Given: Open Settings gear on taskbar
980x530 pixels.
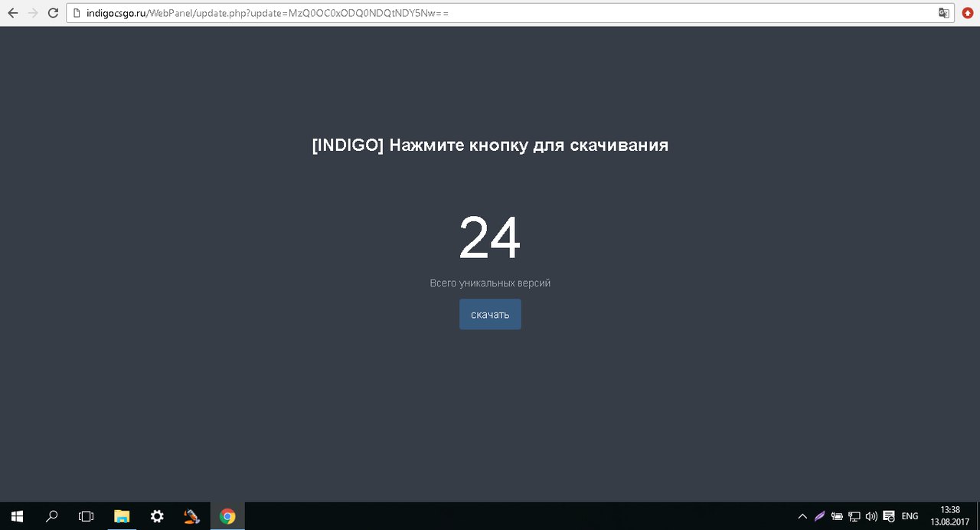Looking at the screenshot, I should [x=157, y=516].
